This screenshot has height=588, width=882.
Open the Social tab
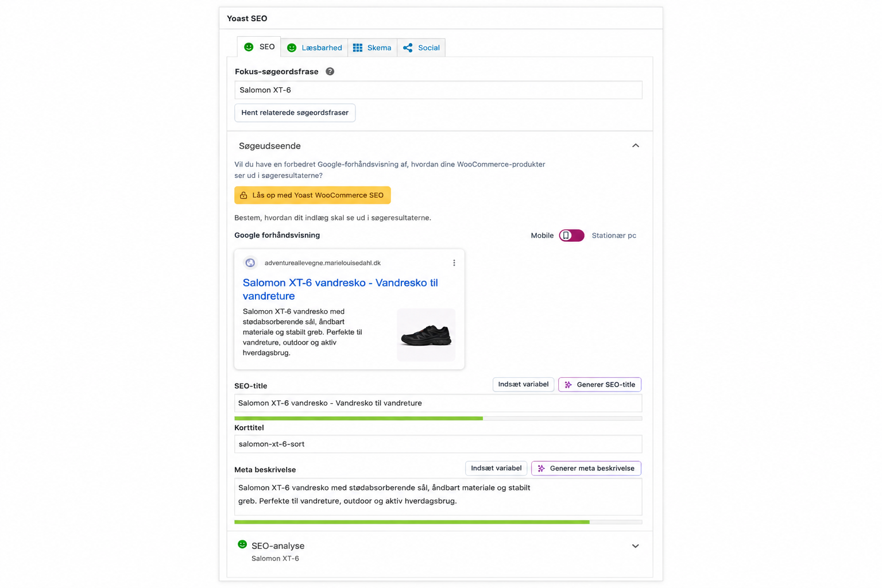point(421,48)
